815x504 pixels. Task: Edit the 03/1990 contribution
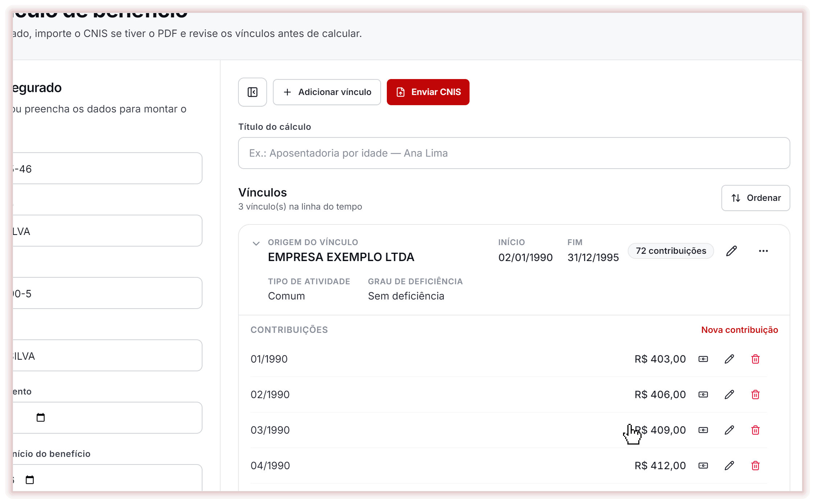pos(729,430)
